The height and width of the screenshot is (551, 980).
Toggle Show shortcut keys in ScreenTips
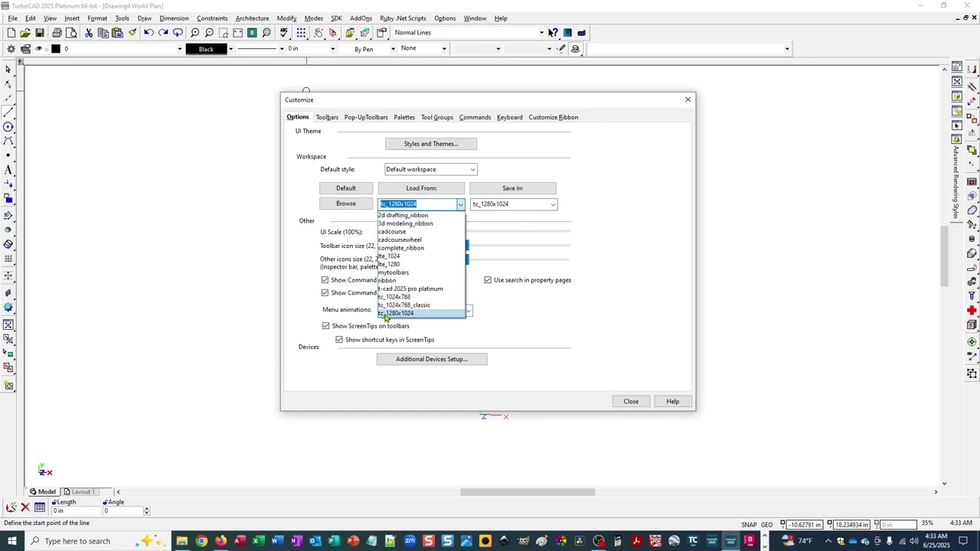(339, 340)
